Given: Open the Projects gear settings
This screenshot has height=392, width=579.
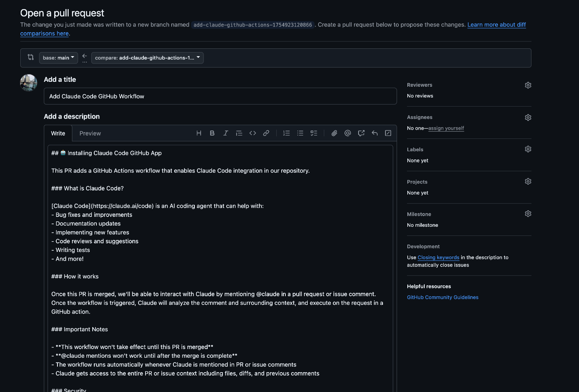Looking at the screenshot, I should click(528, 181).
